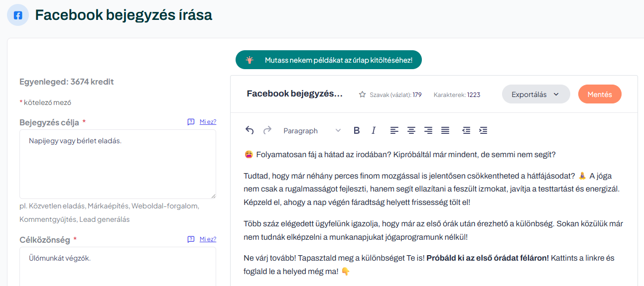Toggle italic formatting
This screenshot has width=644, height=286.
(x=374, y=130)
